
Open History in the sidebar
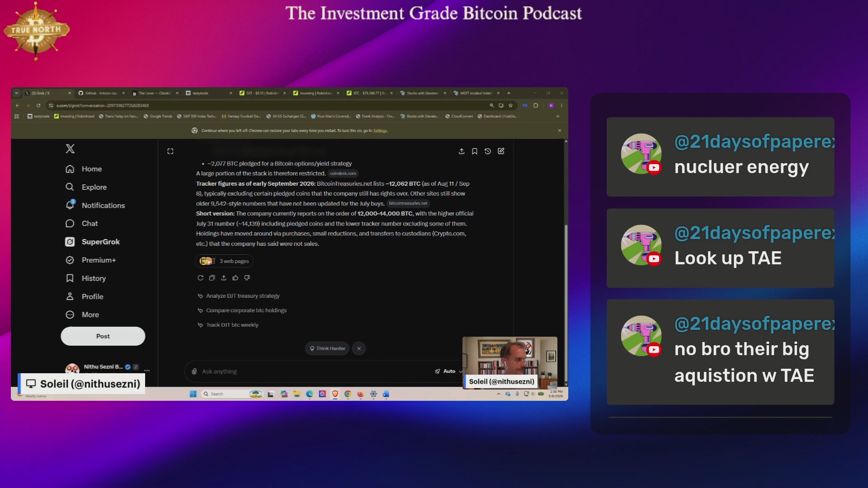pyautogui.click(x=85, y=278)
